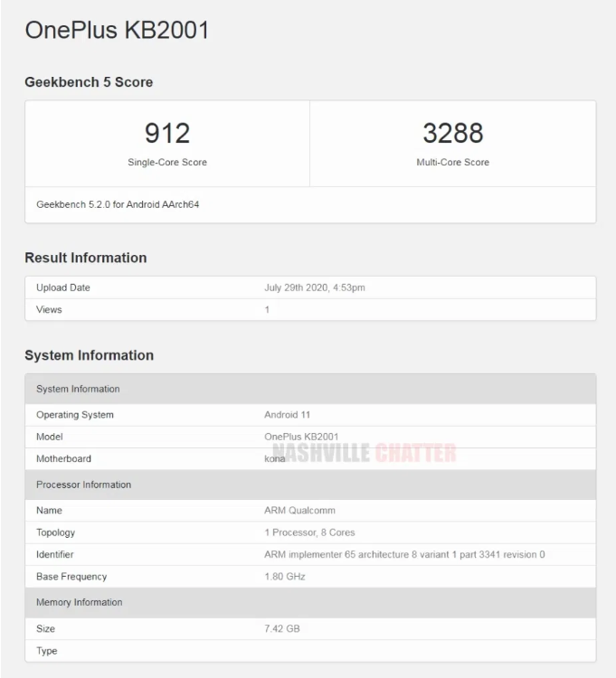
Task: Click the Processor Information table header
Action: 310,485
